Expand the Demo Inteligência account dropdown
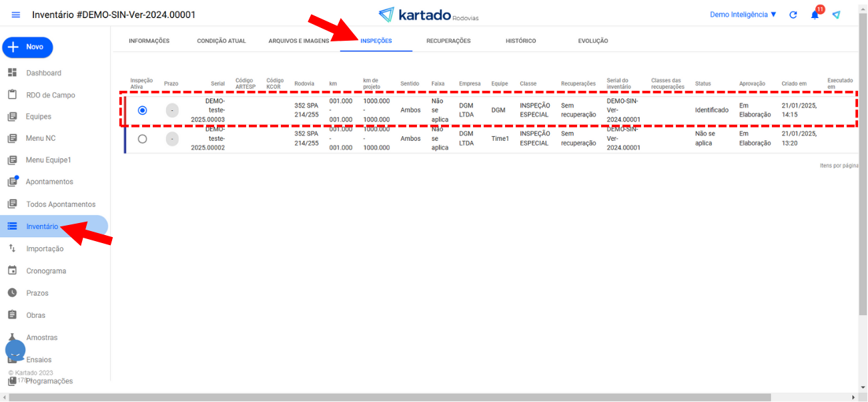 click(x=743, y=15)
